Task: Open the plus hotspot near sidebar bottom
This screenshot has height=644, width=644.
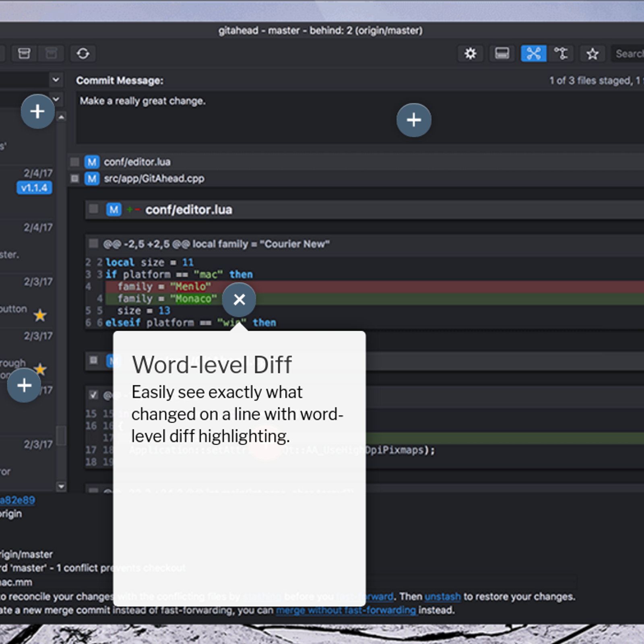Action: click(24, 385)
